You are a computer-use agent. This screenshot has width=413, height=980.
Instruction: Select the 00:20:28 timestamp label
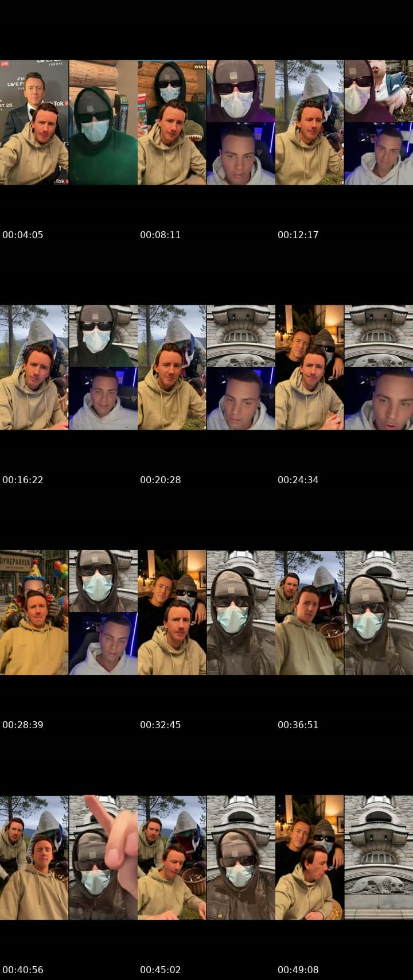click(x=161, y=480)
